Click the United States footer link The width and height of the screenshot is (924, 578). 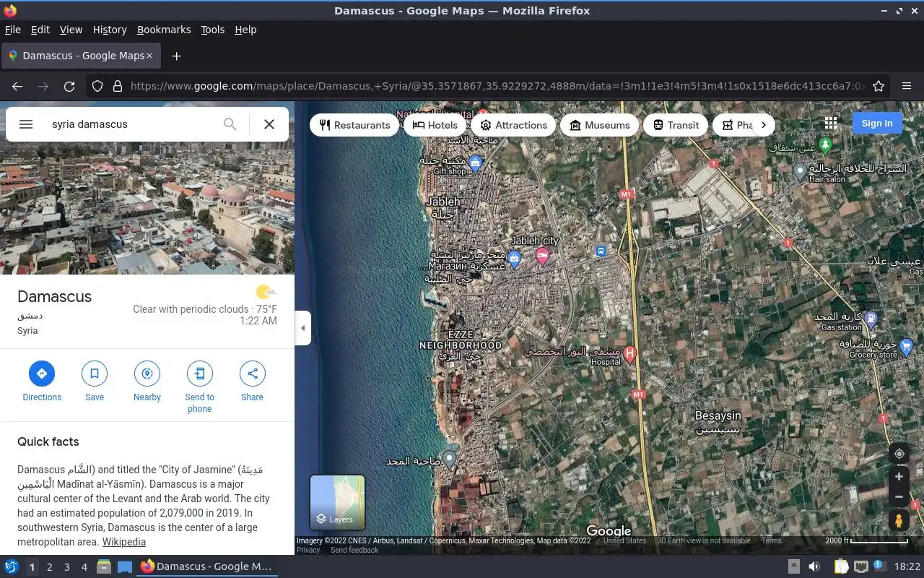click(x=624, y=540)
